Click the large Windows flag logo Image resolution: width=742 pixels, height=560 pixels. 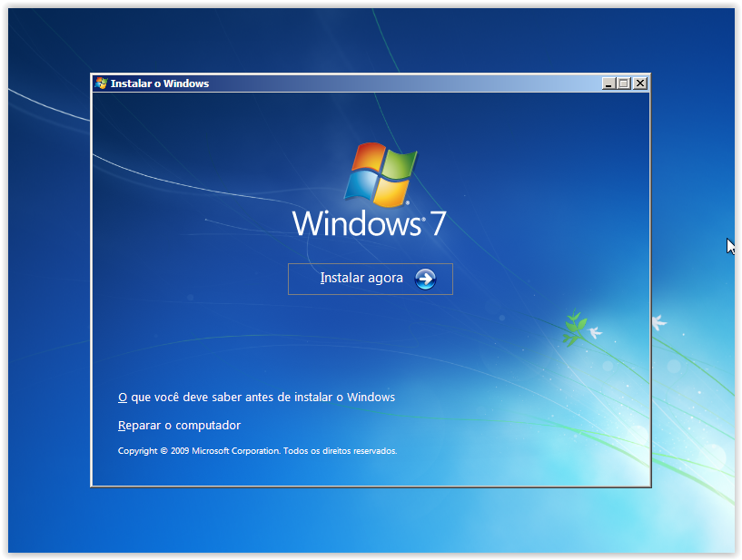(381, 174)
